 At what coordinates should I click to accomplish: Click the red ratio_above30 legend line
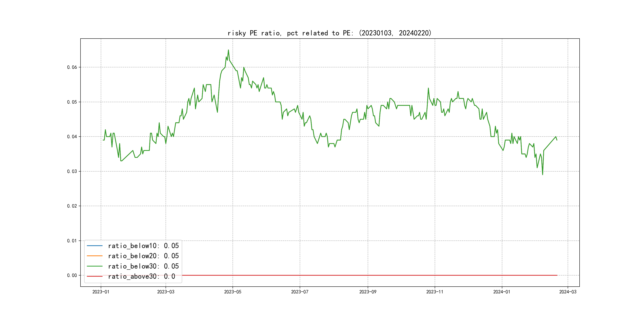[94, 276]
